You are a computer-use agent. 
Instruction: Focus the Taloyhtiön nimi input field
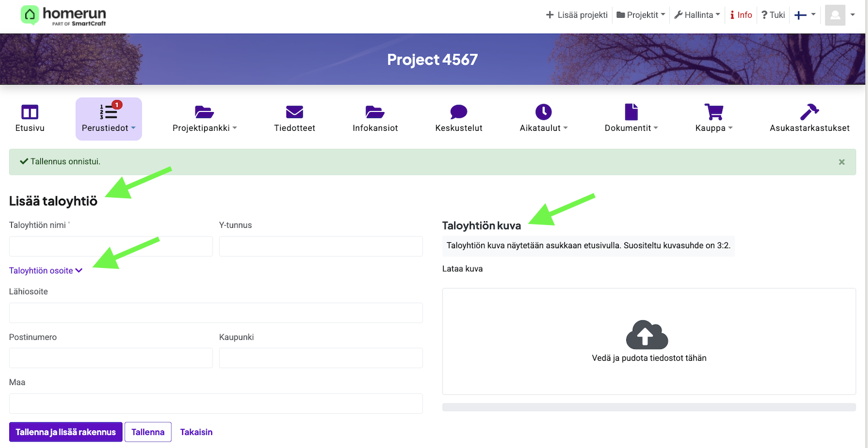click(x=111, y=247)
